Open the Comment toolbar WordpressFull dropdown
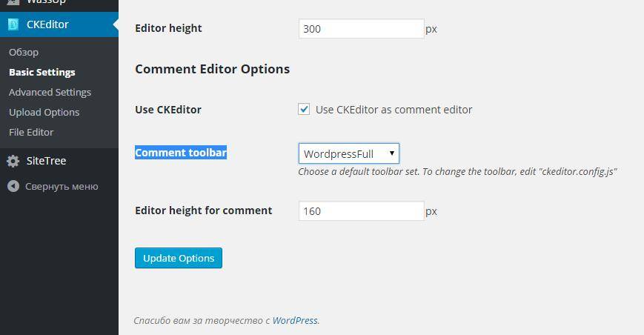 [x=348, y=153]
